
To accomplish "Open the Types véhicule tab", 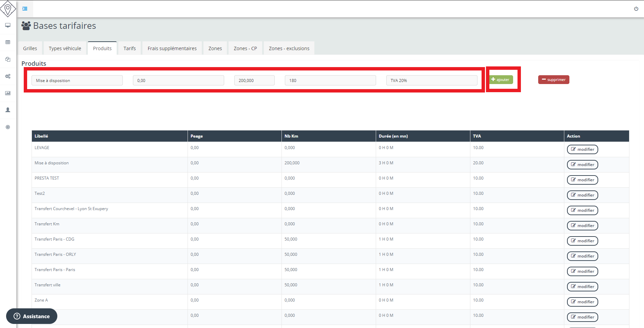I will 65,48.
